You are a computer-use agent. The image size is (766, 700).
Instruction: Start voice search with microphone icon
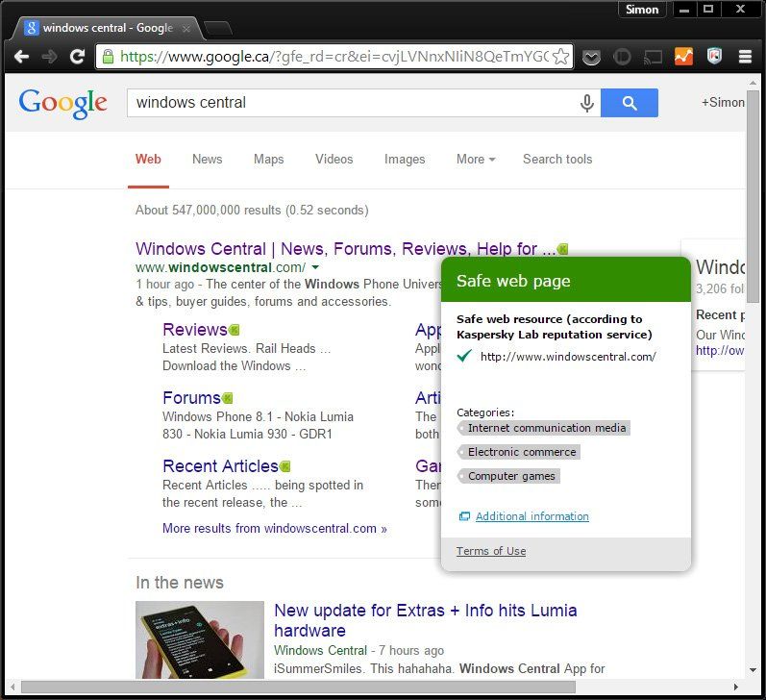click(x=586, y=103)
